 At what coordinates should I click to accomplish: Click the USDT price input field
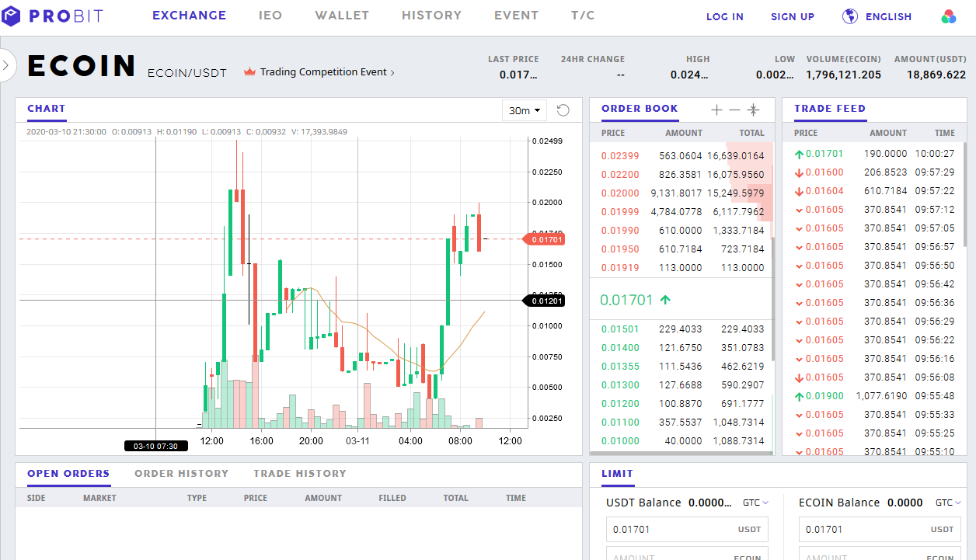point(687,530)
